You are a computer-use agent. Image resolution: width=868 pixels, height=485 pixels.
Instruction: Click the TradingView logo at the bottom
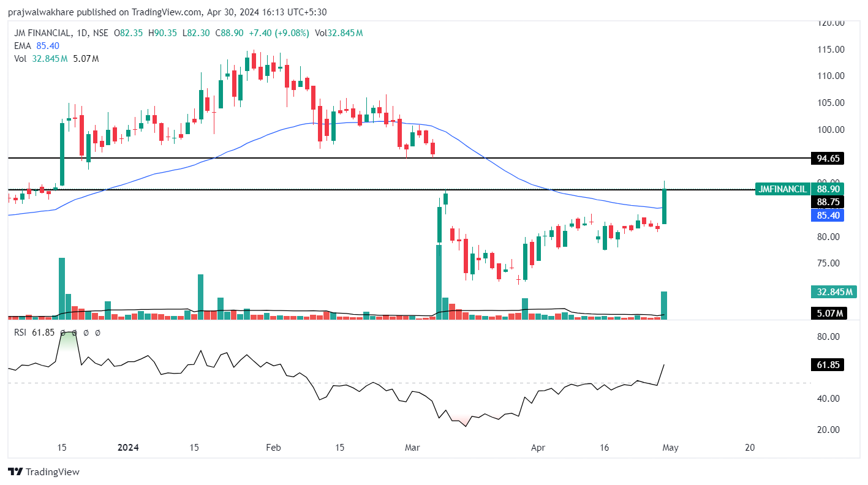point(44,472)
